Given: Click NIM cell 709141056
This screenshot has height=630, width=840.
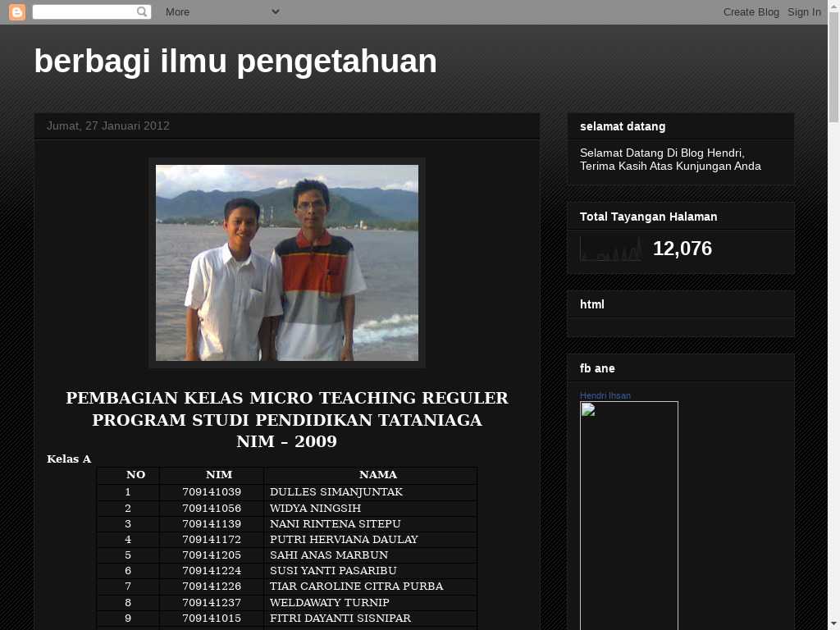Looking at the screenshot, I should pyautogui.click(x=212, y=508).
